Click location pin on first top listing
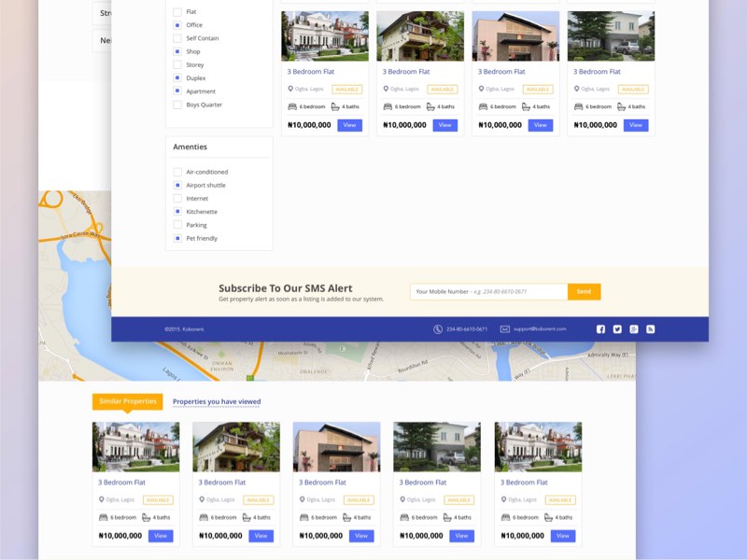 click(x=290, y=89)
